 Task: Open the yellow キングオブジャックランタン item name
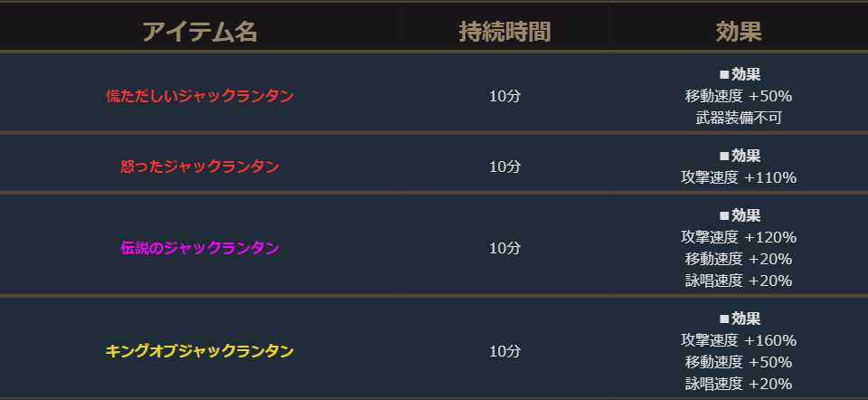(200, 350)
